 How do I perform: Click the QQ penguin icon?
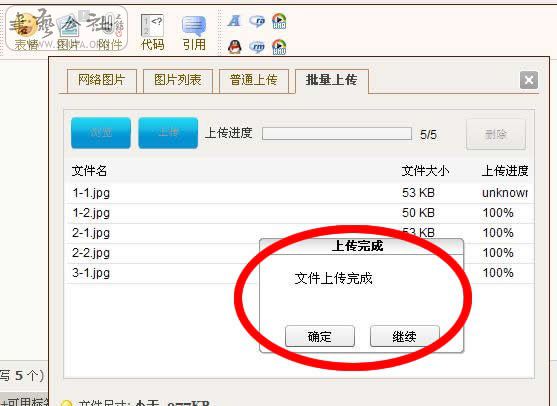tap(234, 47)
